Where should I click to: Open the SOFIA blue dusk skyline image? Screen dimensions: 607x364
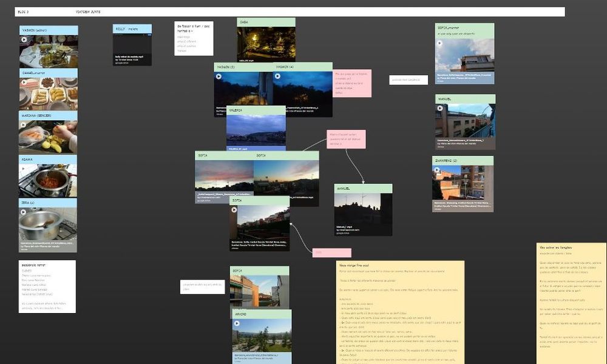[x=286, y=177]
